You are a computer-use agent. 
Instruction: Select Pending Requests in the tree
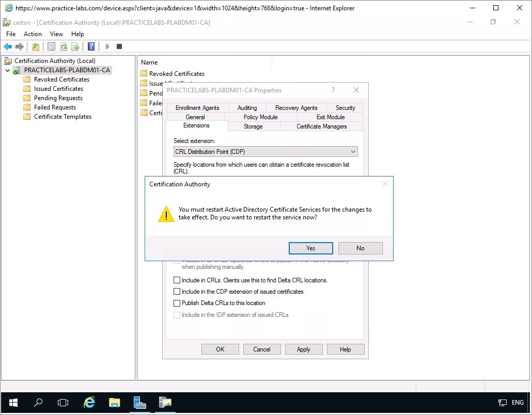pos(58,98)
